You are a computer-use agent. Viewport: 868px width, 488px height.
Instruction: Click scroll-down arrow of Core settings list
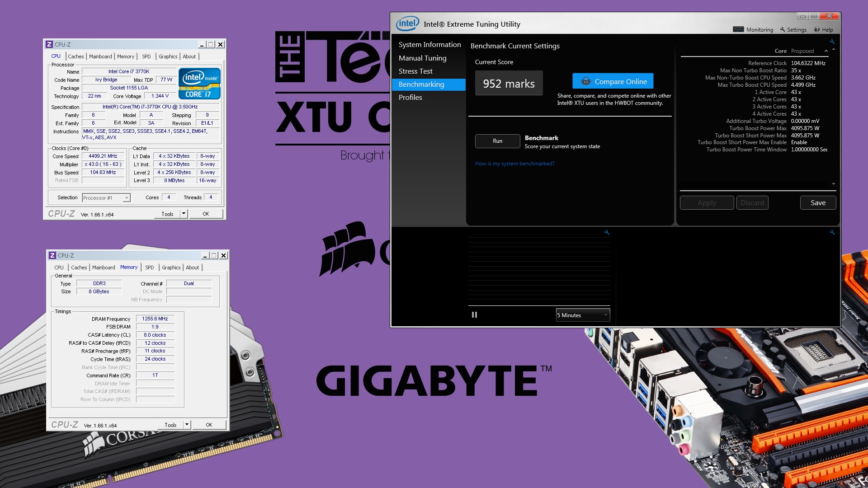(833, 184)
